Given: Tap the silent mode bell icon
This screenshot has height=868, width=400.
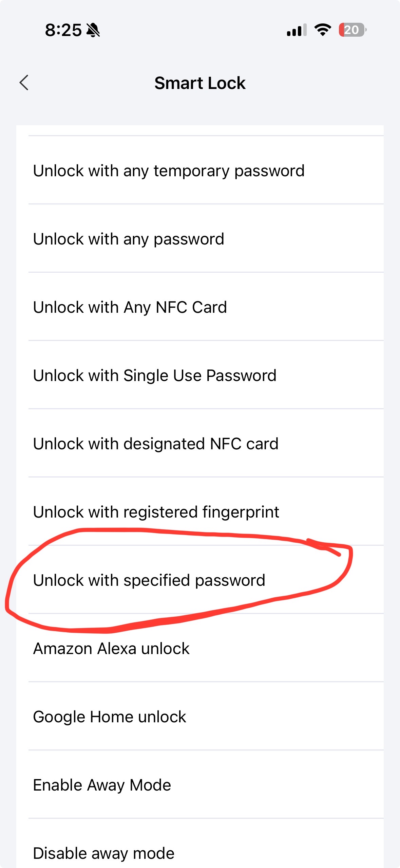Looking at the screenshot, I should click(x=93, y=30).
